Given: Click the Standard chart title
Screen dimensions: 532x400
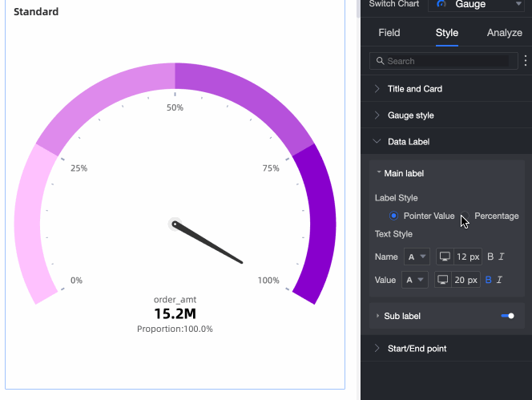Looking at the screenshot, I should click(x=36, y=11).
